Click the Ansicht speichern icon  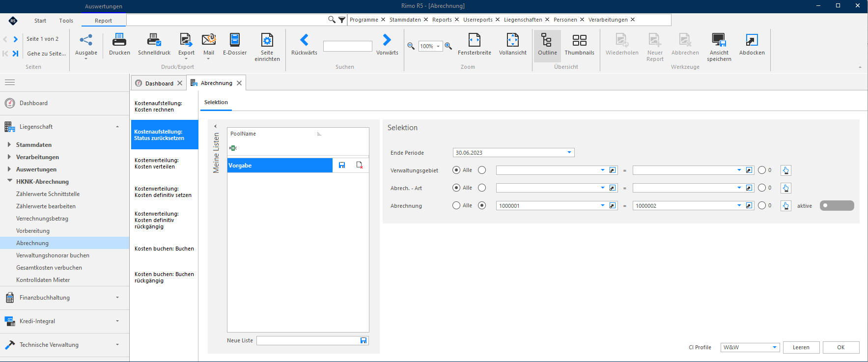coord(719,40)
